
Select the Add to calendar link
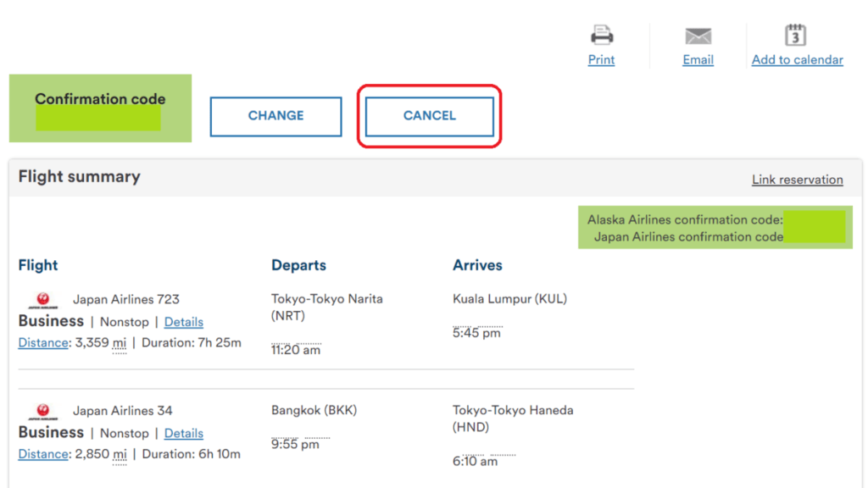pos(797,60)
